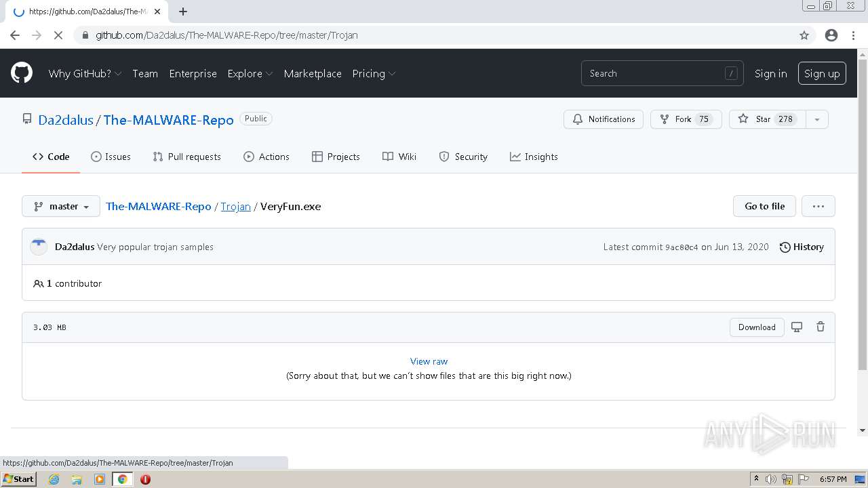
Task: Switch to the Pull requests tab
Action: click(186, 157)
